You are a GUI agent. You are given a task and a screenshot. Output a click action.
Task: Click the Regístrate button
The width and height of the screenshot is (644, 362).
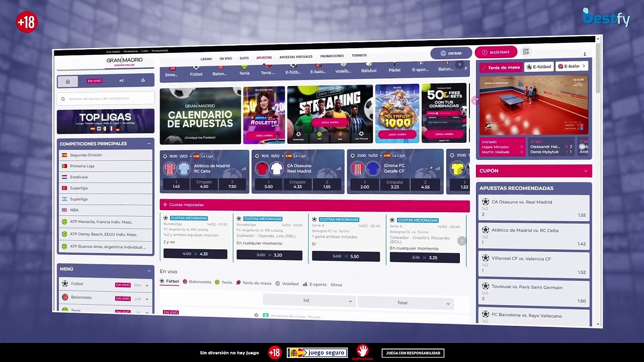(496, 52)
